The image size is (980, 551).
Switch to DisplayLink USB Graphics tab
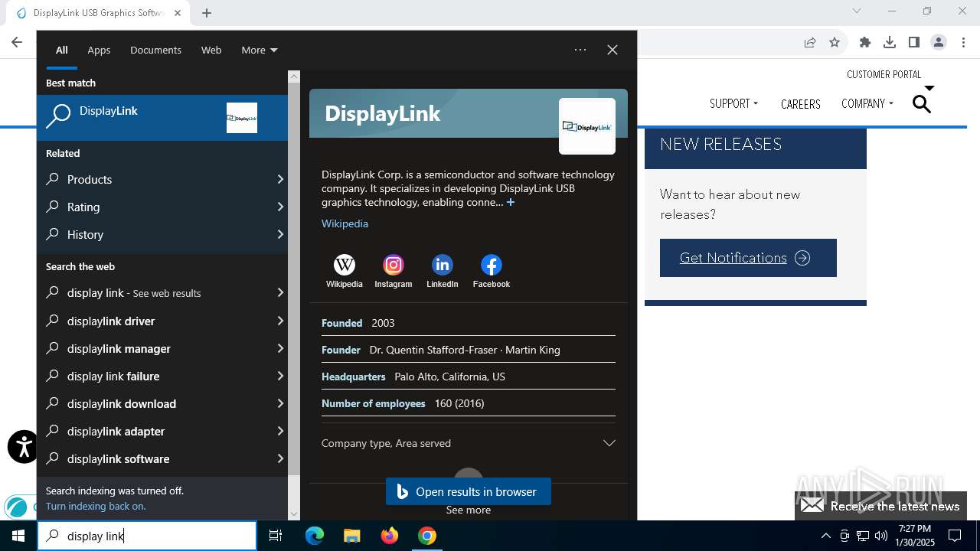[x=100, y=13]
